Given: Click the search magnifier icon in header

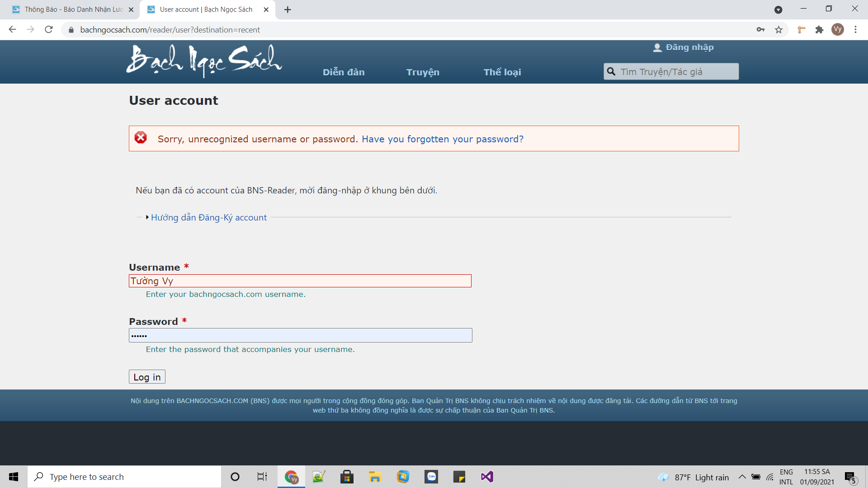Looking at the screenshot, I should click(611, 71).
